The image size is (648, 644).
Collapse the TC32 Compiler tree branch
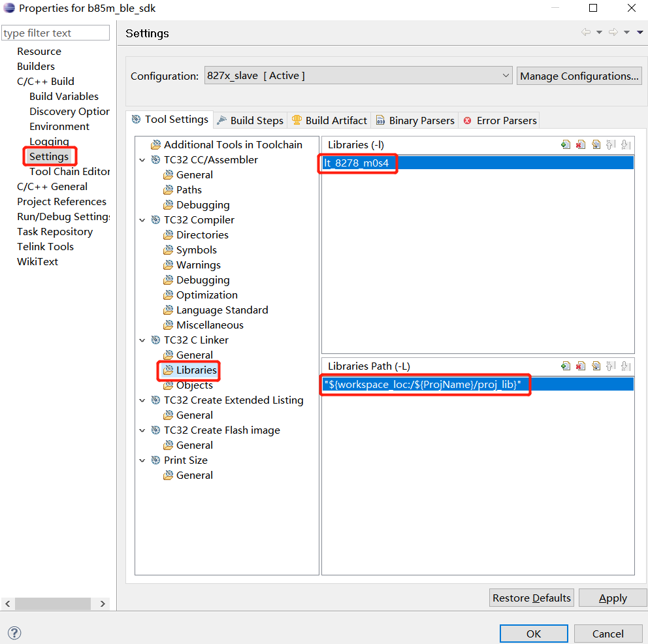[142, 219]
